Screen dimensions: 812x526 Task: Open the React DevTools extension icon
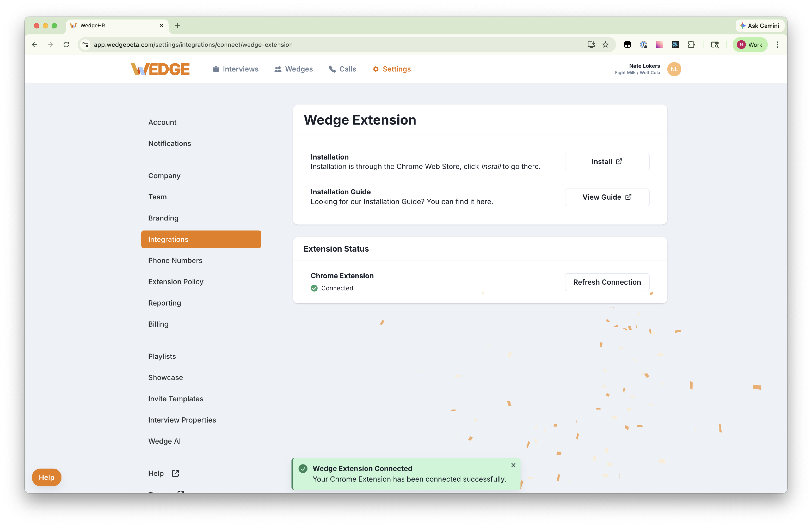(x=675, y=45)
